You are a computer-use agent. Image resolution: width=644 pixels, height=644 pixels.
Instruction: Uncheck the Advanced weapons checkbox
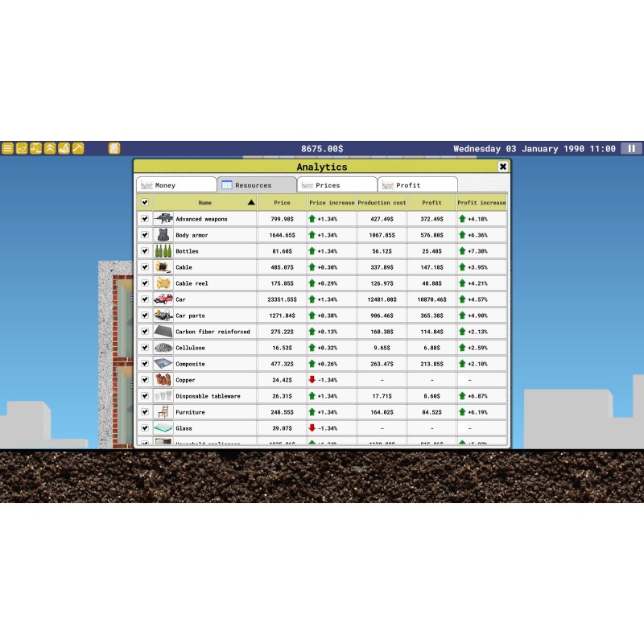(x=145, y=219)
